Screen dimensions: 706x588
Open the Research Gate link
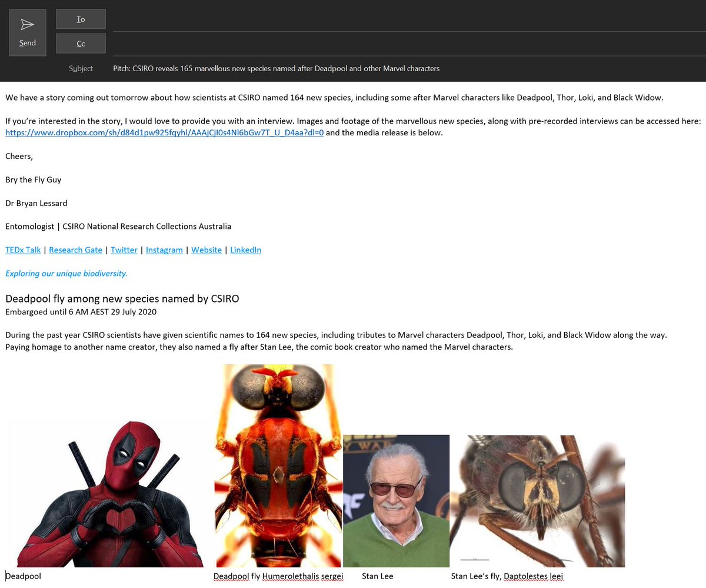76,250
